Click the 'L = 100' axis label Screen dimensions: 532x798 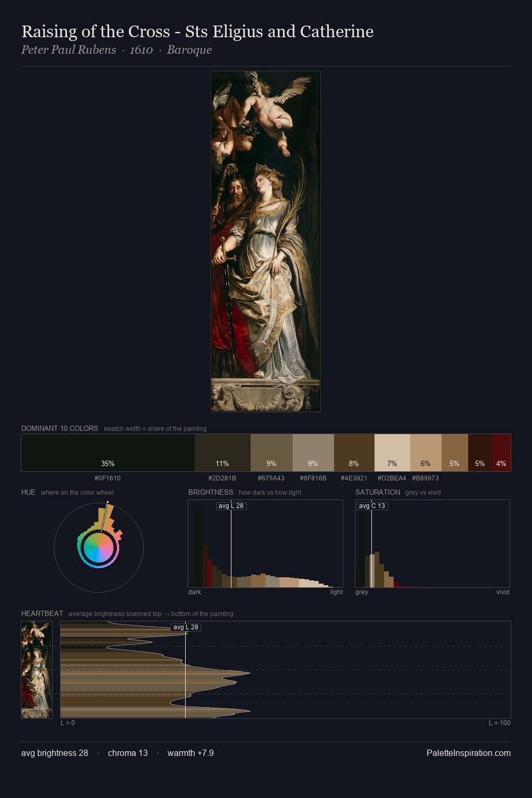500,723
